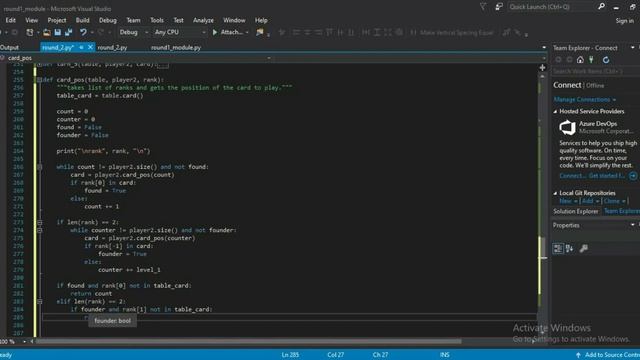This screenshot has height=360, width=640.
Task: Switch to the Solution Explorer tab
Action: point(576,211)
